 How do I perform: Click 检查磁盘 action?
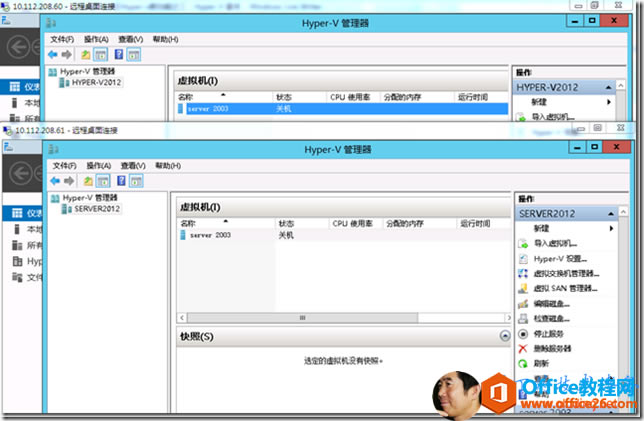pyautogui.click(x=544, y=318)
